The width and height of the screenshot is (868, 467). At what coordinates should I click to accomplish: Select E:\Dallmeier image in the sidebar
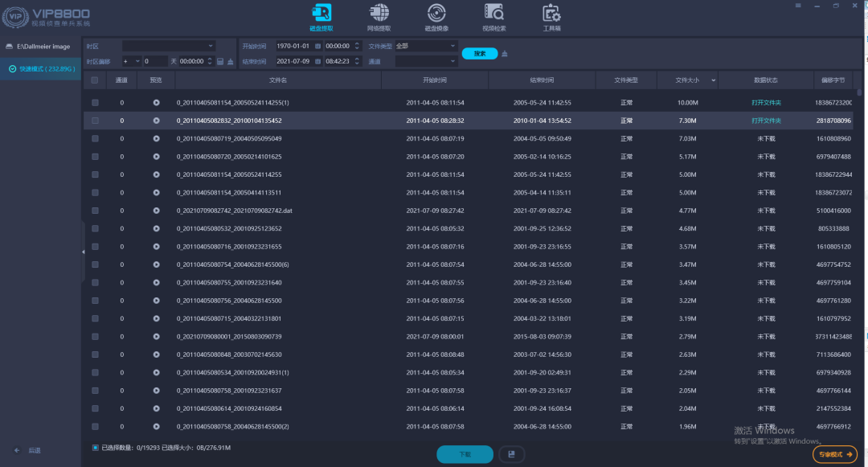pos(39,47)
